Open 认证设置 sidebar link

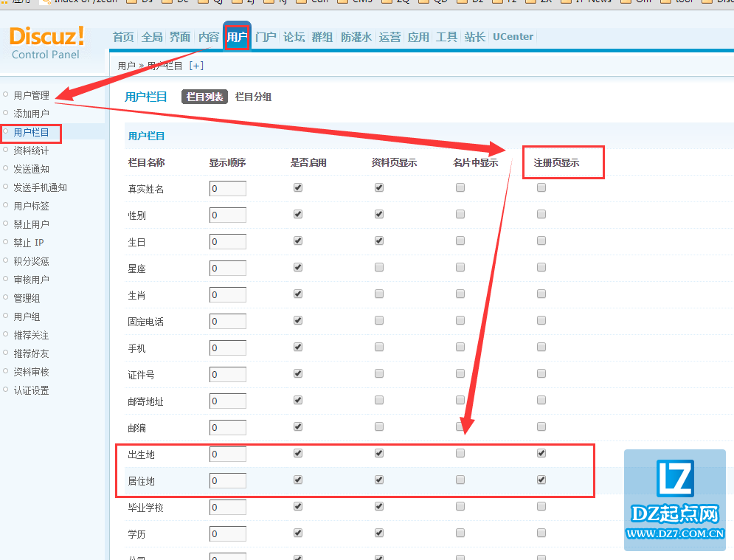click(31, 390)
